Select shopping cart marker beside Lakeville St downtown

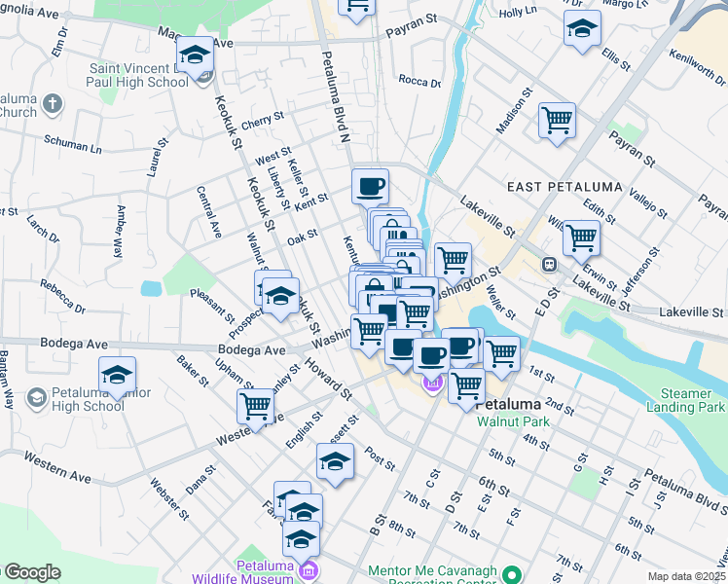tap(453, 261)
